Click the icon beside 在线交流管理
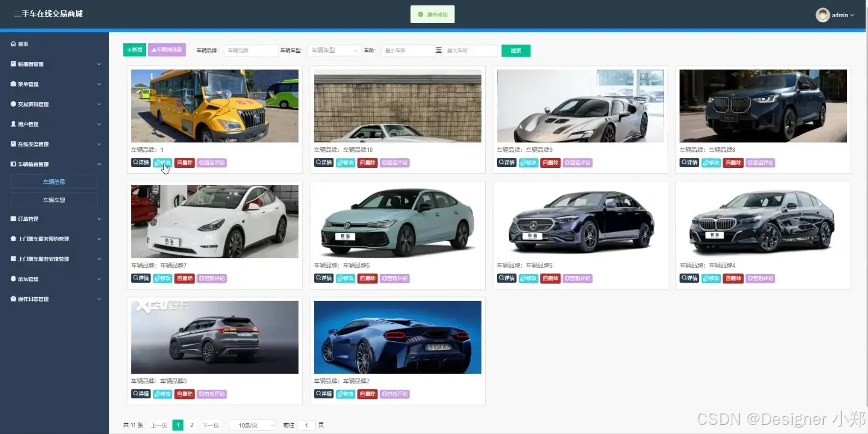868x434 pixels. tap(13, 144)
